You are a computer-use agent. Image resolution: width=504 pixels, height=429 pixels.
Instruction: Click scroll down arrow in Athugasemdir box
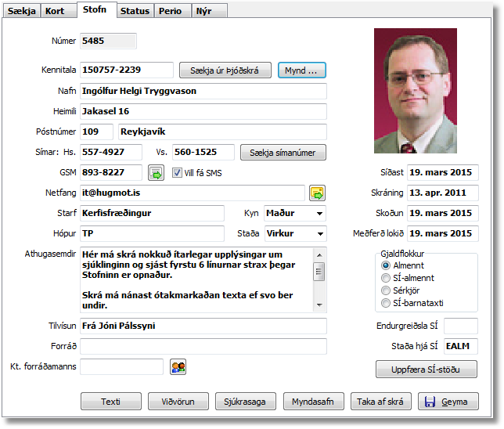click(319, 305)
